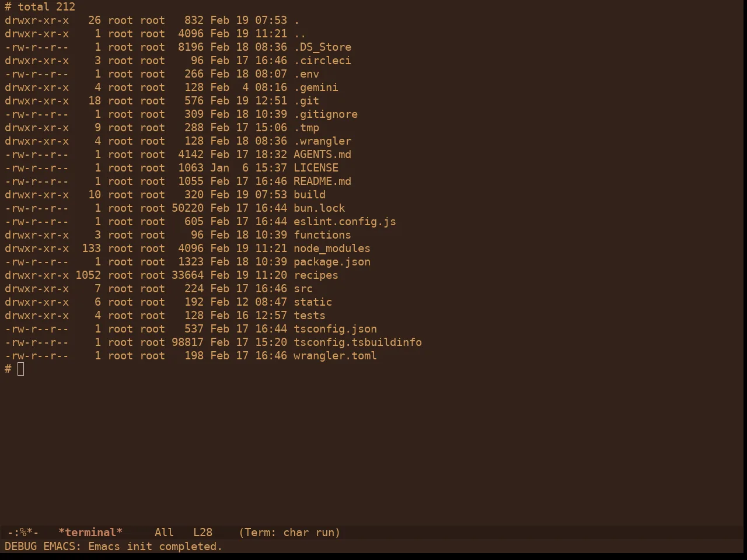
Task: Select the wrangler.toml file name
Action: [x=335, y=356]
